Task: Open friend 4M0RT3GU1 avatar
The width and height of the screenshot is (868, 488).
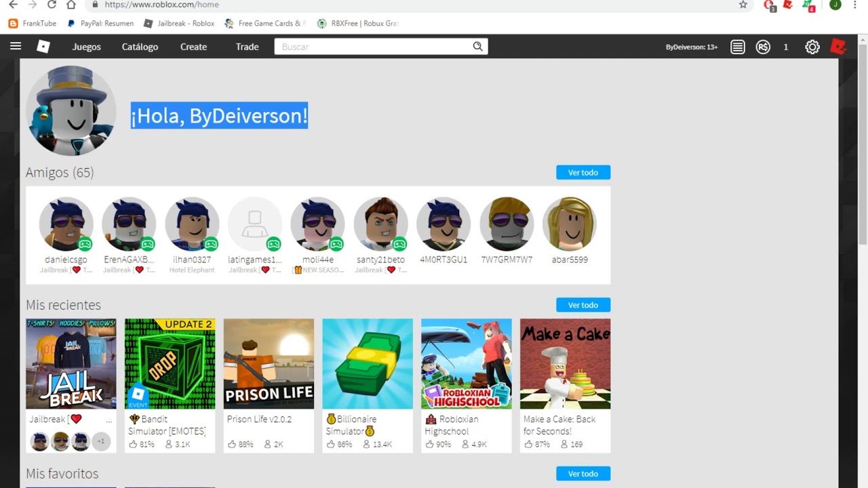Action: pos(443,224)
